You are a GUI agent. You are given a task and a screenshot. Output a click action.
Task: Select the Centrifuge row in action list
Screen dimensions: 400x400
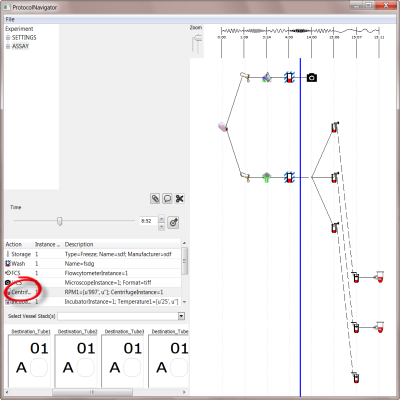tap(93, 292)
